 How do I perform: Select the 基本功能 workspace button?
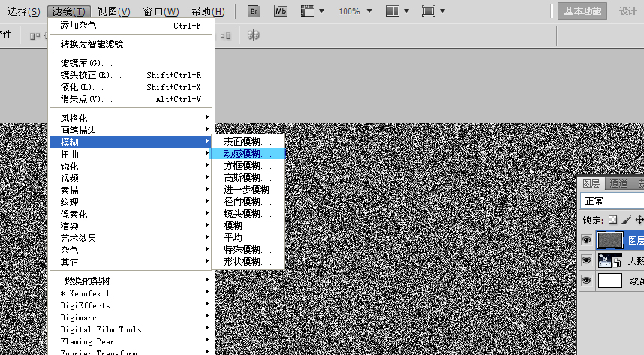click(x=582, y=11)
